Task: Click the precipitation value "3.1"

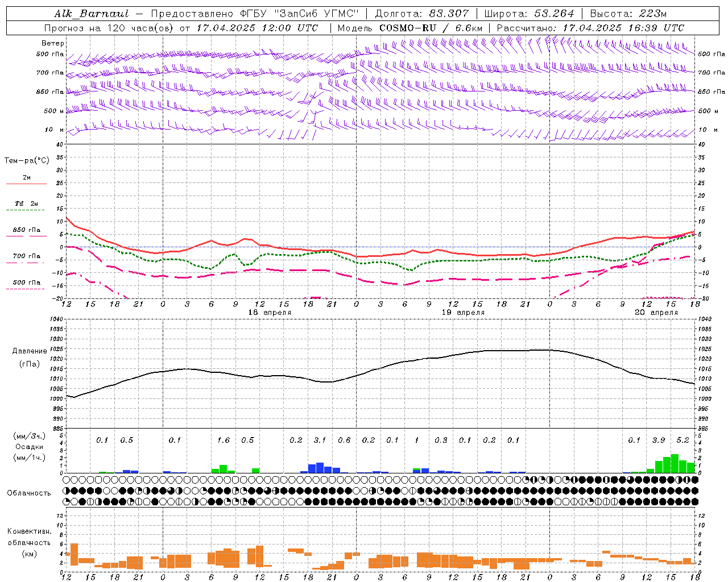Action: [320, 440]
